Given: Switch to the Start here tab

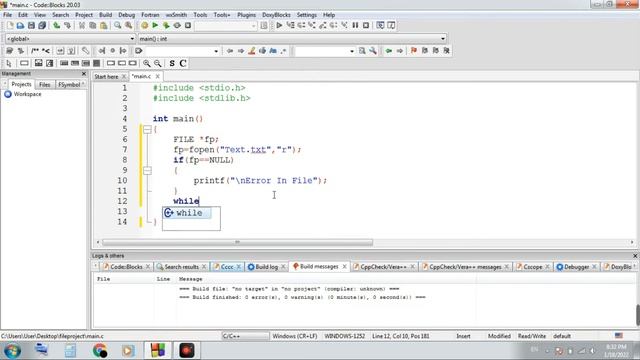Looking at the screenshot, I should (x=106, y=77).
